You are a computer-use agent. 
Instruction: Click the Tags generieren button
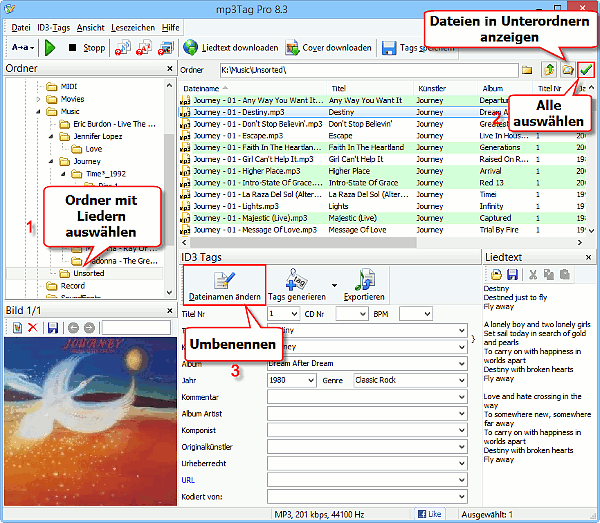pos(297,285)
